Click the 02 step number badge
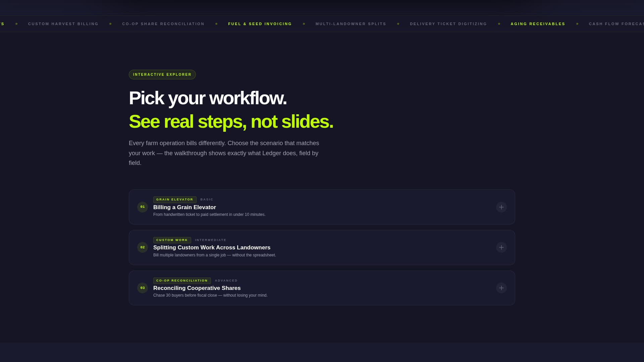Screen dimensions: 644x362 click(143, 247)
